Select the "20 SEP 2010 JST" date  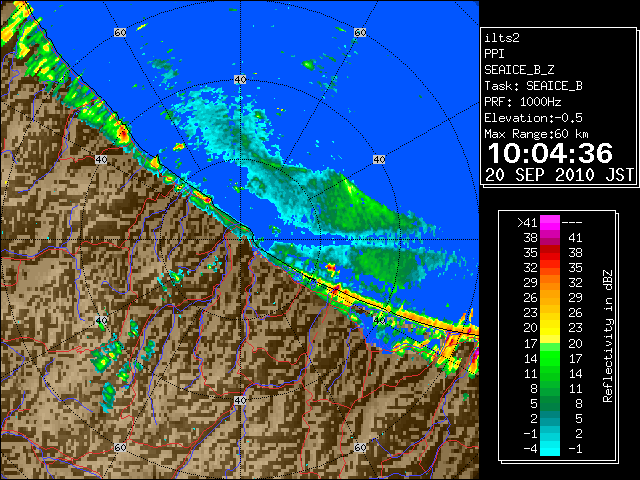pyautogui.click(x=559, y=175)
